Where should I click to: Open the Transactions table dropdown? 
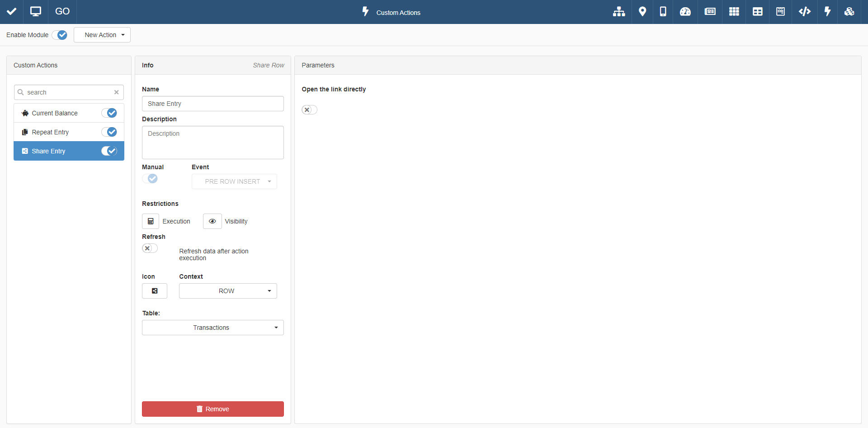pyautogui.click(x=212, y=328)
